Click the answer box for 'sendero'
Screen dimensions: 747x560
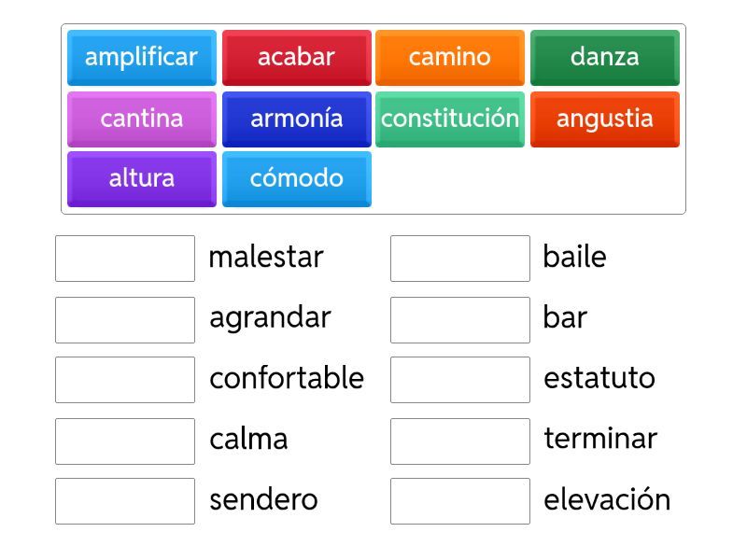point(125,501)
